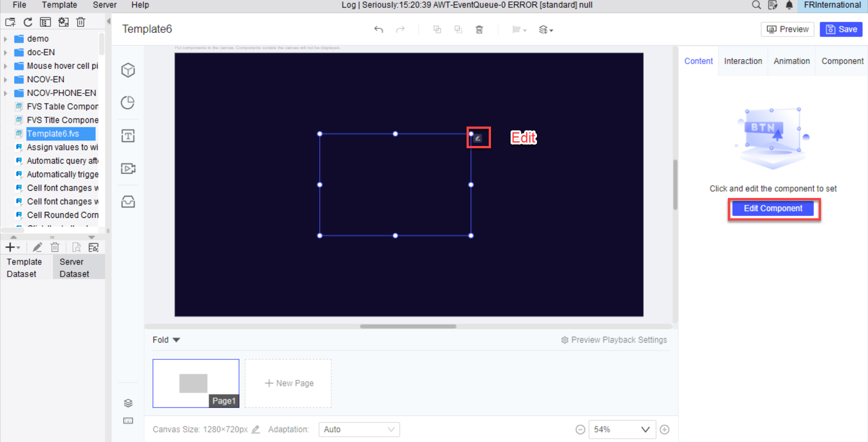The height and width of the screenshot is (442, 868).
Task: Open the video media component icon
Action: coord(128,169)
